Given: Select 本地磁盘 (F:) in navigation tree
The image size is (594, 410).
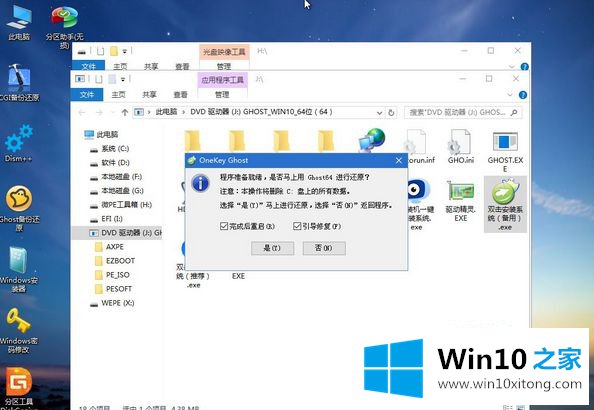Looking at the screenshot, I should 116,177.
